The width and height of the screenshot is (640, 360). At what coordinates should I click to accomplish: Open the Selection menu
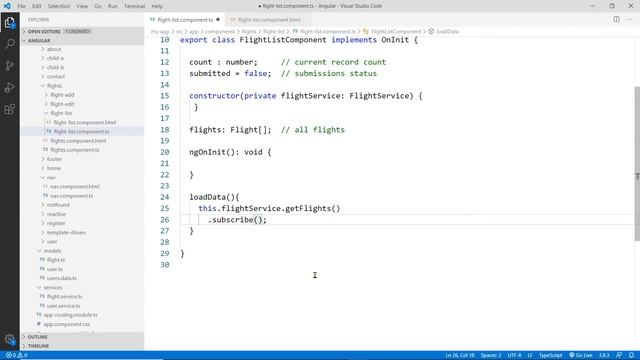click(59, 6)
